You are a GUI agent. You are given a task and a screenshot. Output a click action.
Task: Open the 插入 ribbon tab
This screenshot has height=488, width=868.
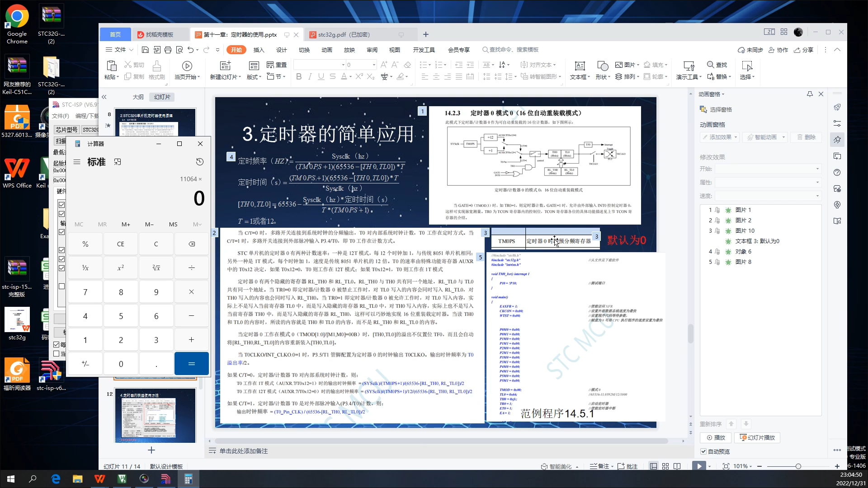tap(259, 50)
